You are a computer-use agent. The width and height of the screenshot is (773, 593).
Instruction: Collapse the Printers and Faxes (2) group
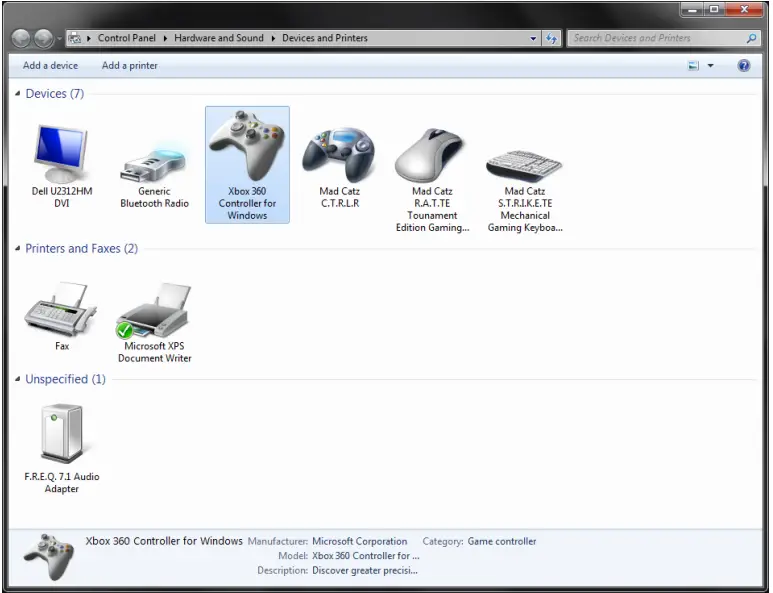[x=18, y=248]
